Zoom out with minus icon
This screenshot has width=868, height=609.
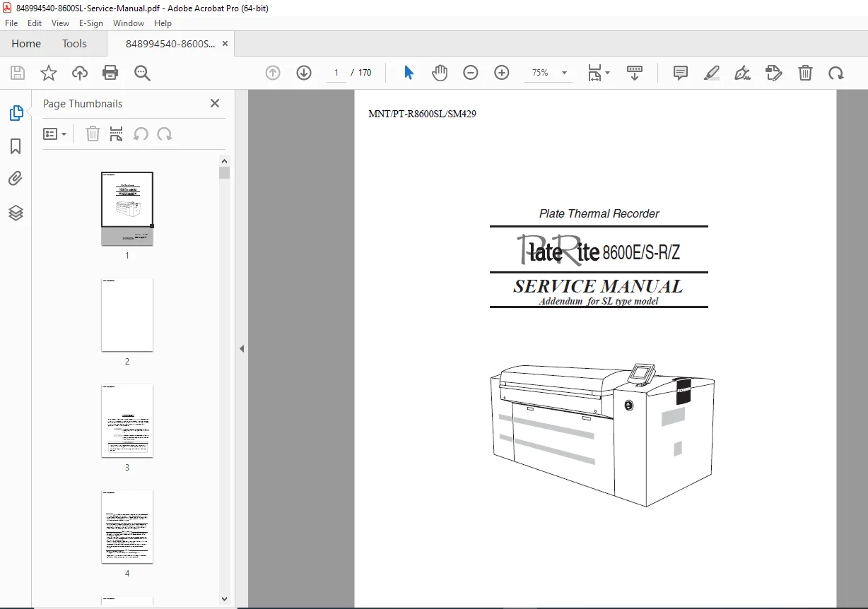471,73
